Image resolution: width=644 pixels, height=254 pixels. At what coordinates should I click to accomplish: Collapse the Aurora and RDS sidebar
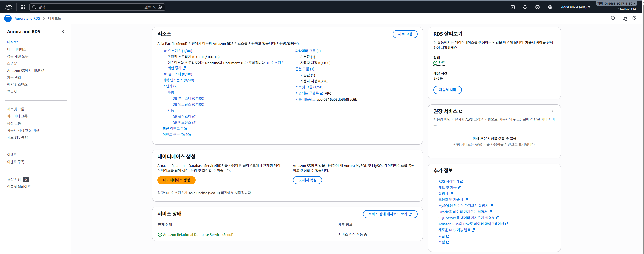(63, 31)
